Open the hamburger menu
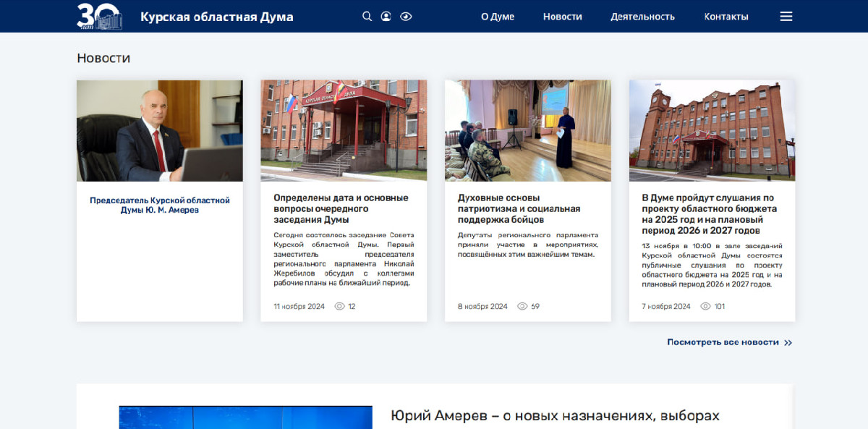 pos(786,17)
